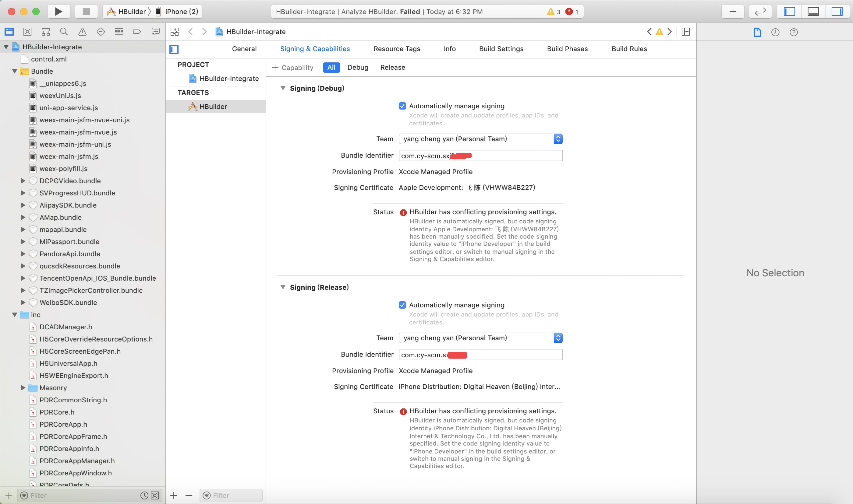The width and height of the screenshot is (853, 504).
Task: Open the Test navigator diamond icon
Action: click(101, 32)
